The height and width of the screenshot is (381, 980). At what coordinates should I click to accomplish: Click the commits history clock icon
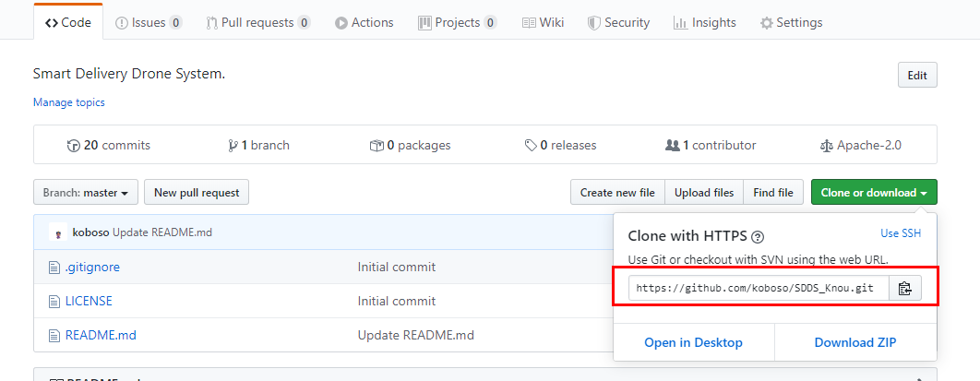point(73,146)
